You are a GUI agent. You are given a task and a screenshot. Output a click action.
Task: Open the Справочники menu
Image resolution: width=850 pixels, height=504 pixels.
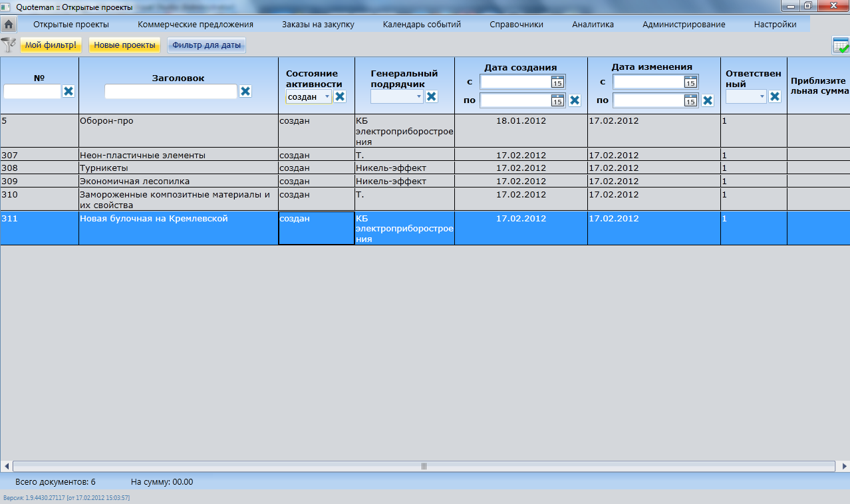[516, 25]
